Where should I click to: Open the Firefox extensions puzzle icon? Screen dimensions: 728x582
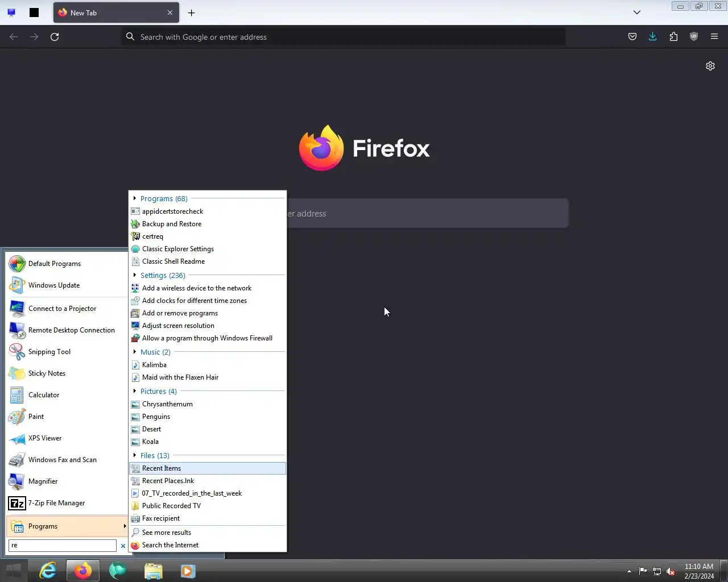point(673,37)
